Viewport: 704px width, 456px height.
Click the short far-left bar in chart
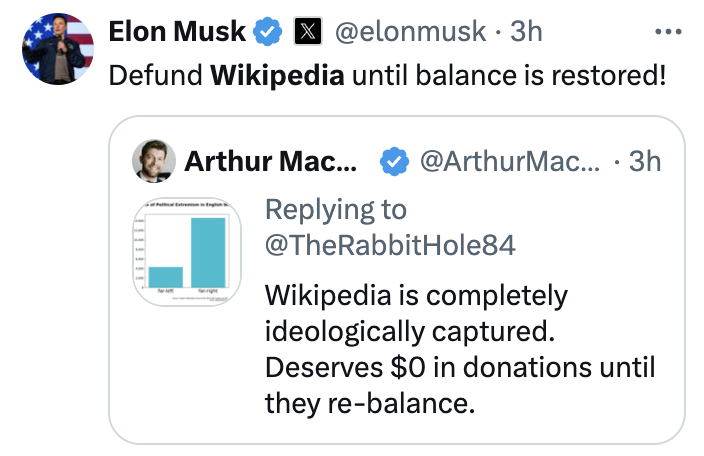pyautogui.click(x=165, y=275)
